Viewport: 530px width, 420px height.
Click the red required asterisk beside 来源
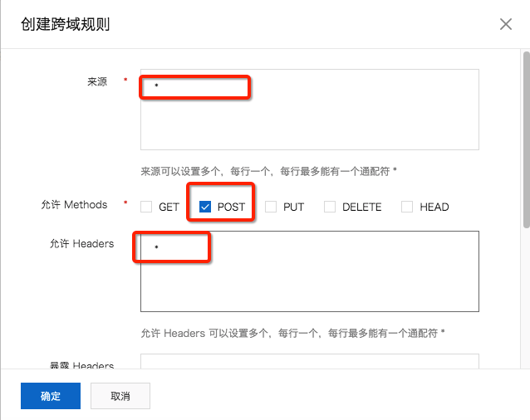click(x=125, y=81)
